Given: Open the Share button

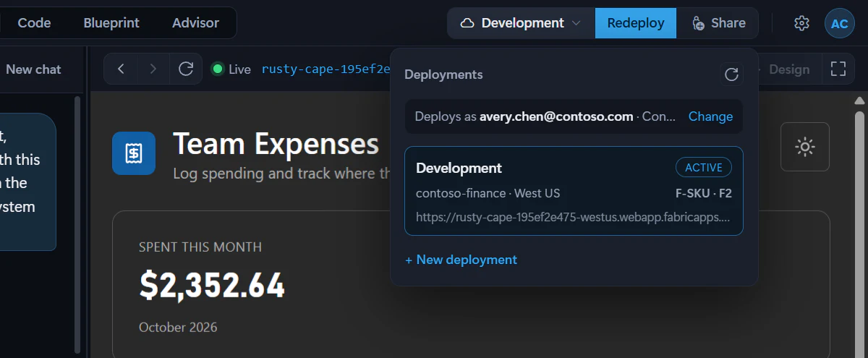Looking at the screenshot, I should coord(718,23).
